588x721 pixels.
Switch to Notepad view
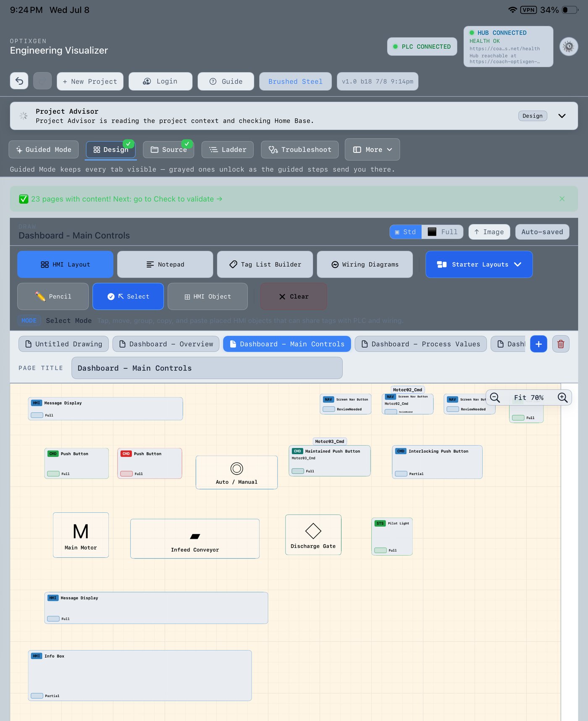pyautogui.click(x=165, y=264)
